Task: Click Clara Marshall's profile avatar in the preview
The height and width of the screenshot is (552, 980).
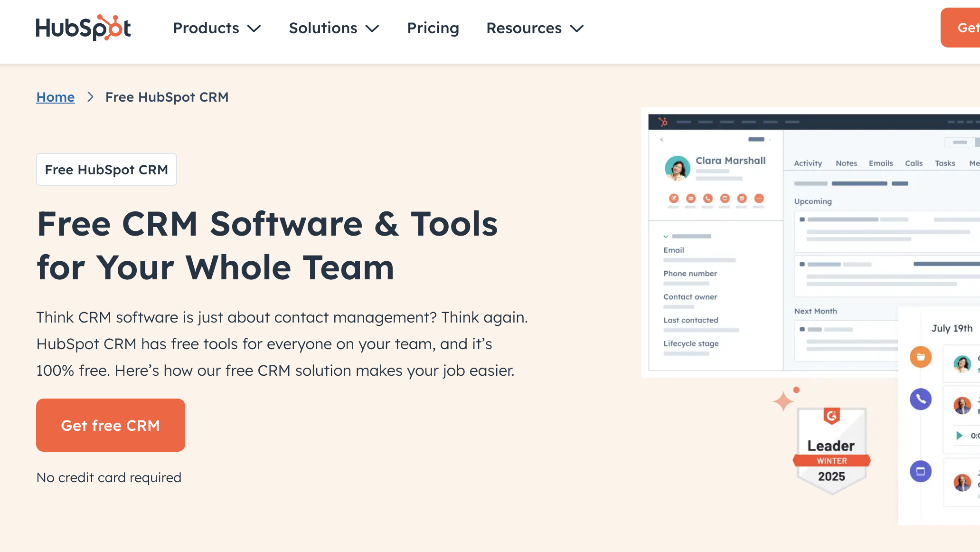Action: (678, 168)
